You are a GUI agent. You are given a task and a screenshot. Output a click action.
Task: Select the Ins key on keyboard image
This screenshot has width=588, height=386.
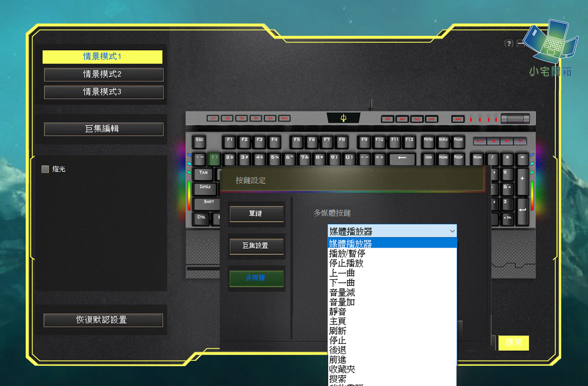428,159
